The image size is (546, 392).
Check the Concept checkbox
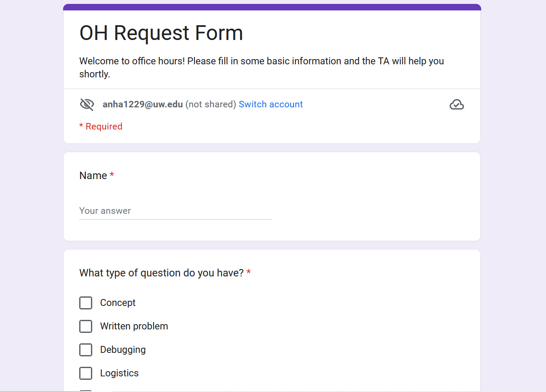[86, 303]
